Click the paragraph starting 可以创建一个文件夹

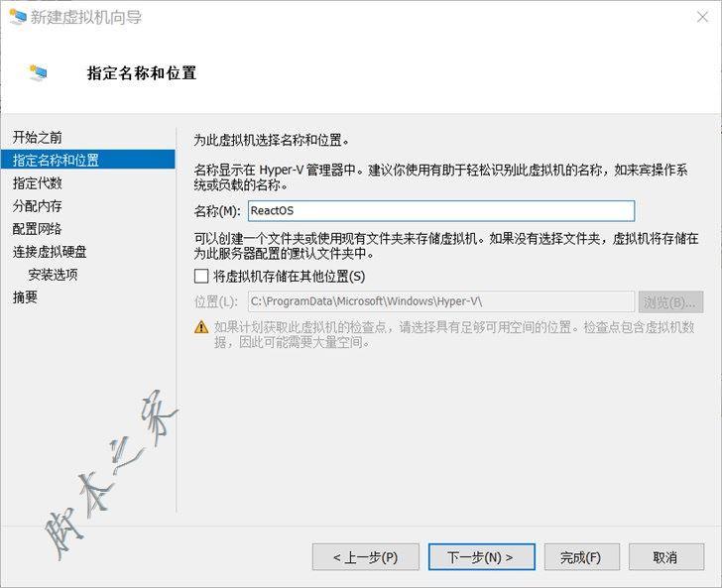click(446, 246)
